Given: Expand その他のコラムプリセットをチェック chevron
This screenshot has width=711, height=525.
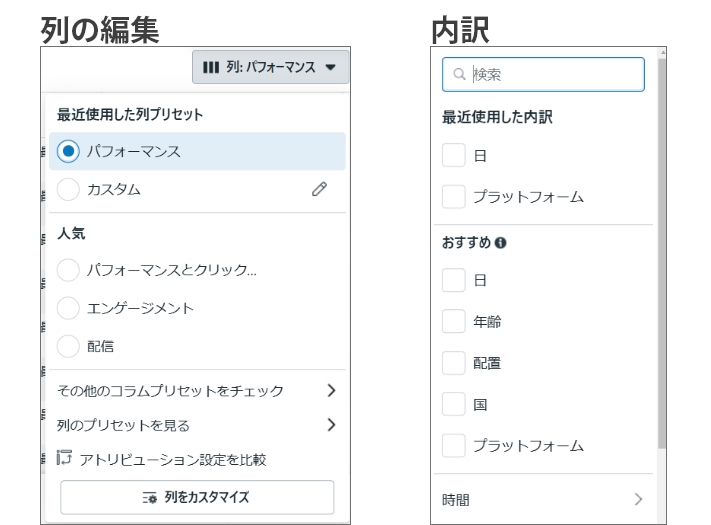Looking at the screenshot, I should (x=331, y=390).
